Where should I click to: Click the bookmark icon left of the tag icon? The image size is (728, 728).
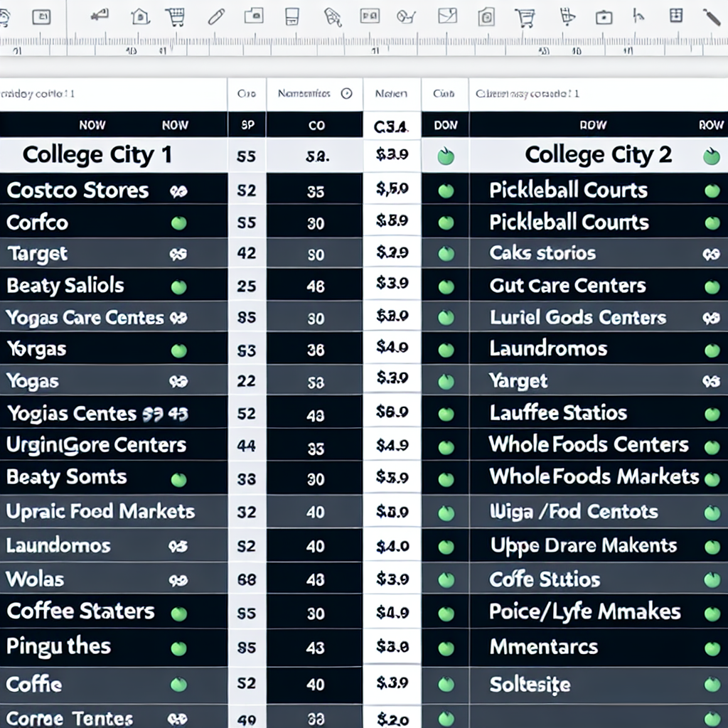tap(292, 17)
